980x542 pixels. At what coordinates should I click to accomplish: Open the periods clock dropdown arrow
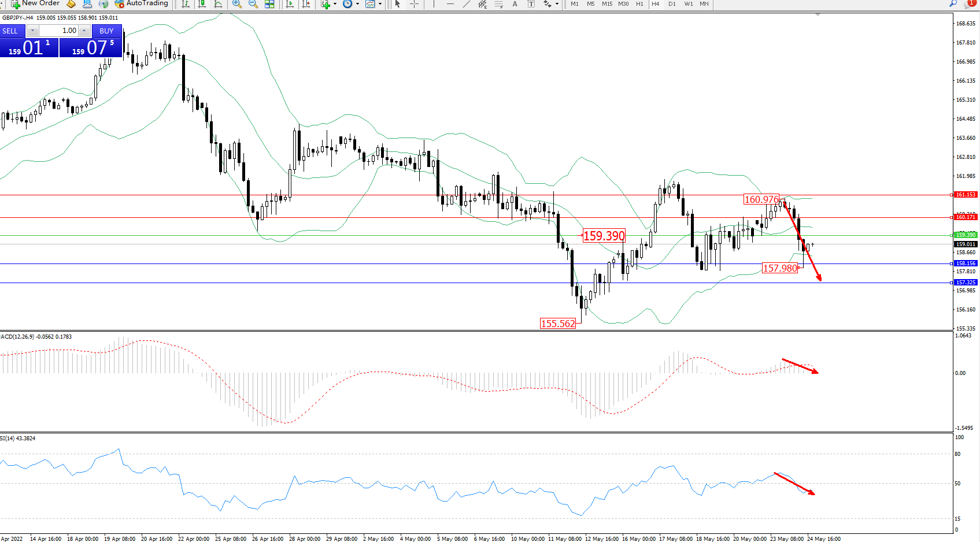357,4
